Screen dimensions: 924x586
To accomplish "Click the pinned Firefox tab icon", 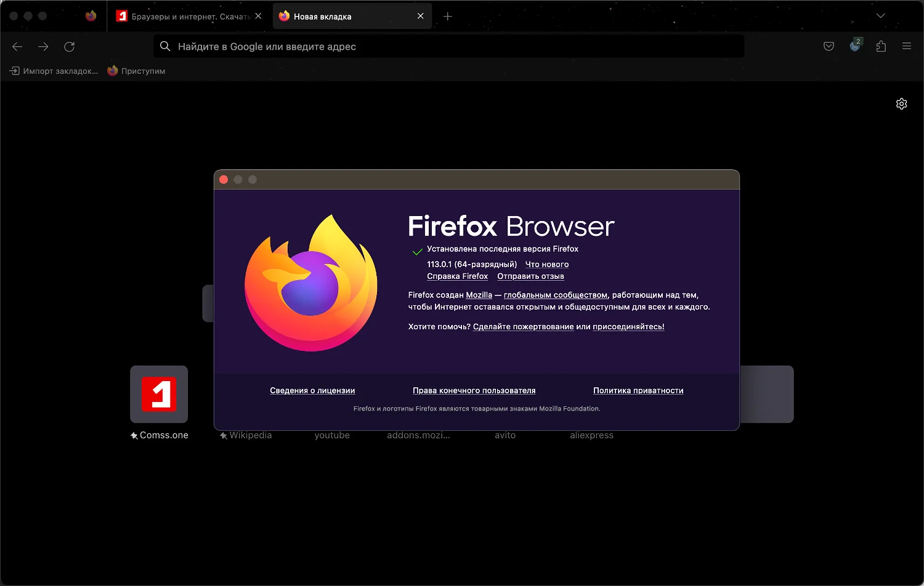I will click(x=91, y=17).
